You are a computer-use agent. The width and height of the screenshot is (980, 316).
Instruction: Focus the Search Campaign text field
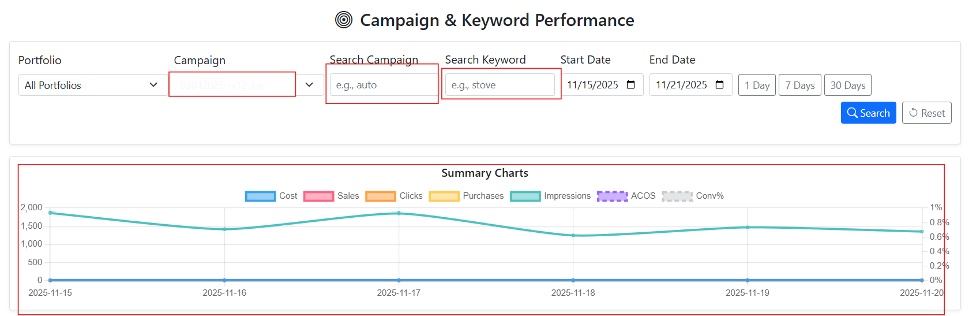click(383, 85)
